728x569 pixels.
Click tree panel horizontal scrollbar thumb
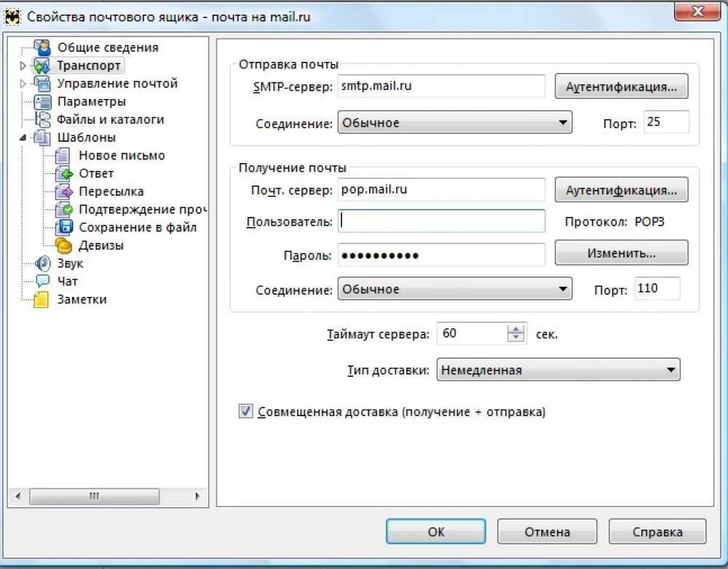[x=94, y=496]
